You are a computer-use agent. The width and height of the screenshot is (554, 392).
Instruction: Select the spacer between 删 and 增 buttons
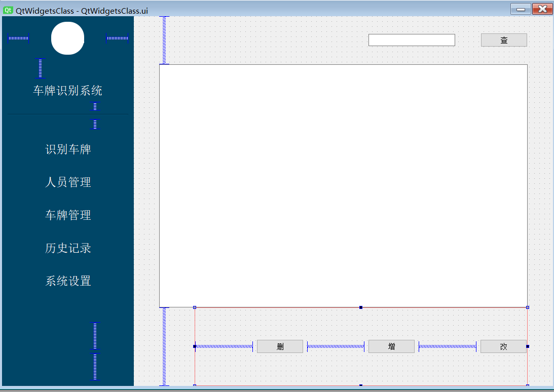click(336, 346)
